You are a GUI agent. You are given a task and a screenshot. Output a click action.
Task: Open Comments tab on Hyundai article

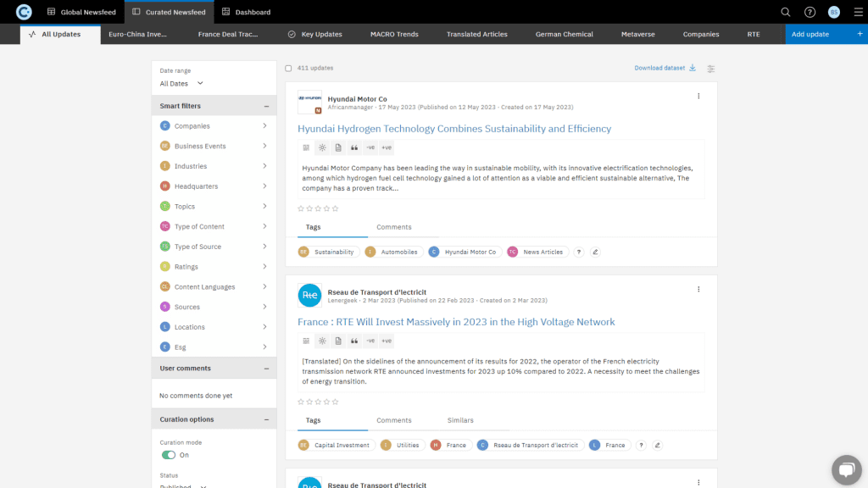(x=393, y=227)
